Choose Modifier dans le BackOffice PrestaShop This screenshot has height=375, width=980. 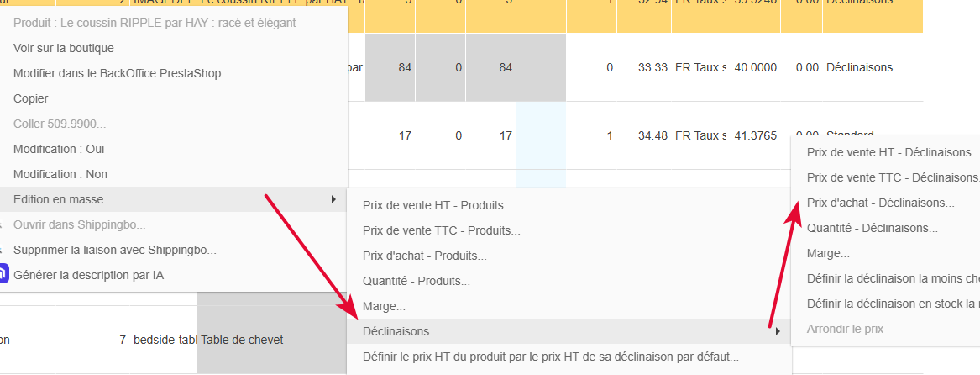tap(117, 73)
